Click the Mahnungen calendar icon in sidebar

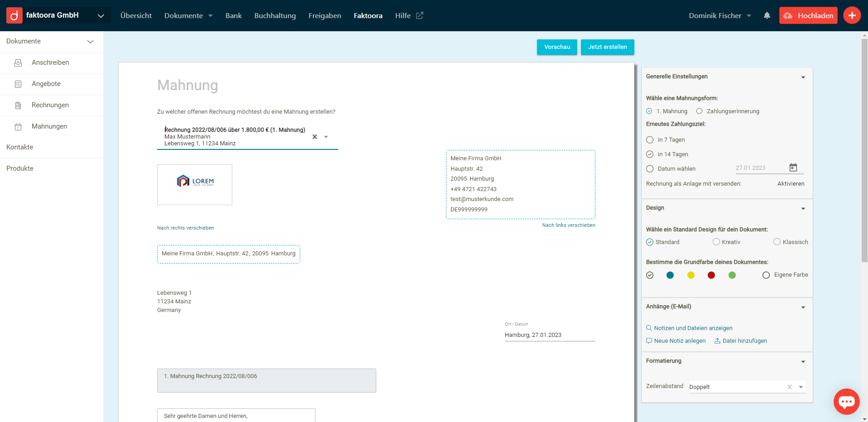(x=18, y=127)
